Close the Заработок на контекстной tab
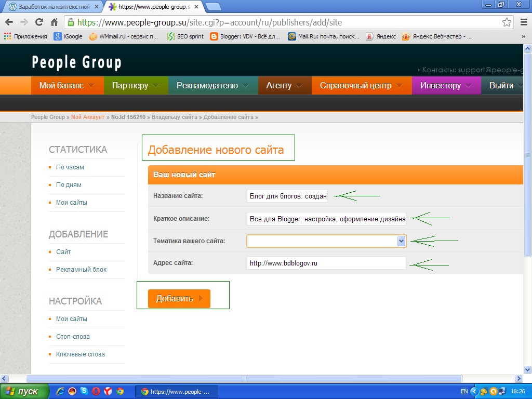 tap(96, 6)
